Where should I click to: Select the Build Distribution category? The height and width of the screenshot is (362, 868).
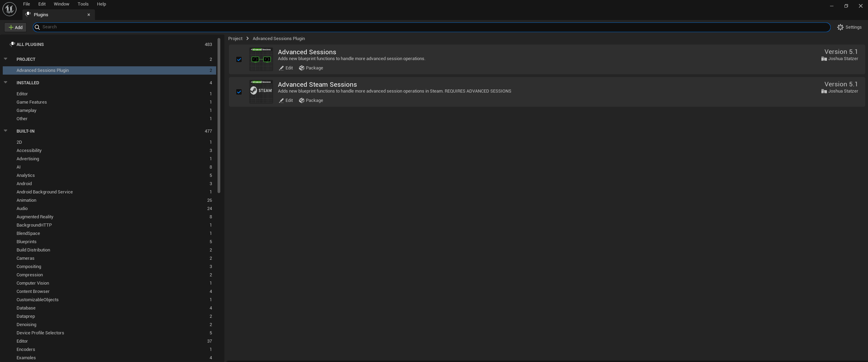click(x=109, y=250)
